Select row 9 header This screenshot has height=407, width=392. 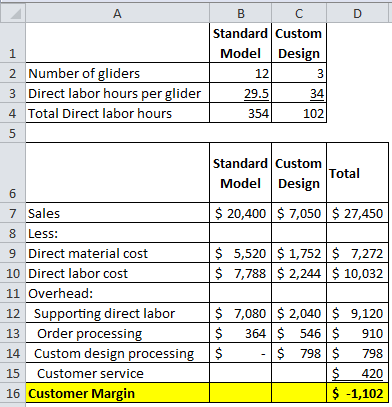13,253
